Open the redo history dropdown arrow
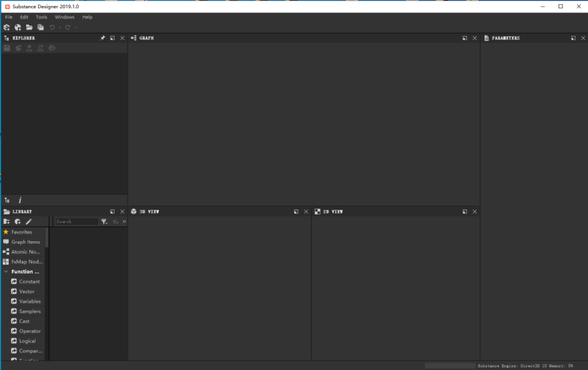 tap(76, 27)
